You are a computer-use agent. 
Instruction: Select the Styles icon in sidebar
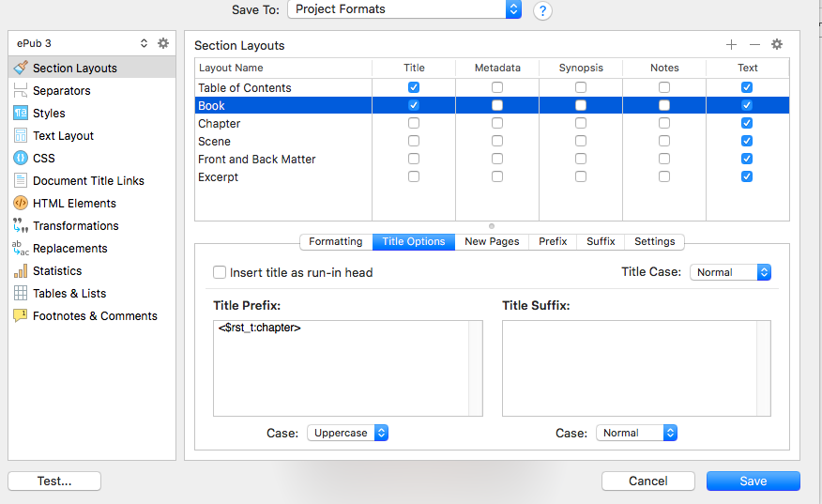21,113
